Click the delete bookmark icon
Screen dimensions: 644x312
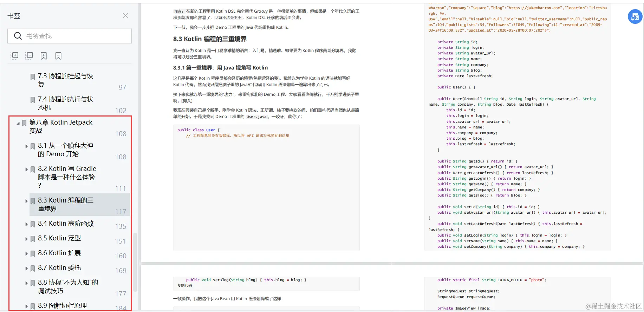58,55
